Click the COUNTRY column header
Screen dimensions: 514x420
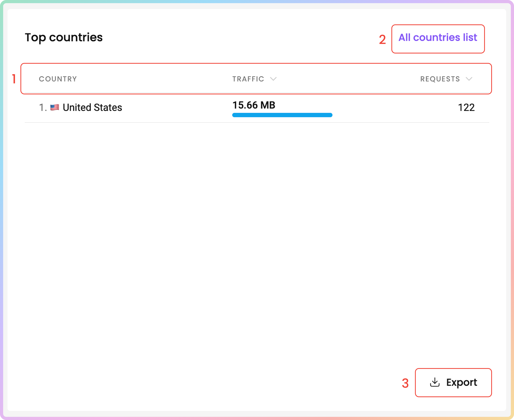coord(58,79)
